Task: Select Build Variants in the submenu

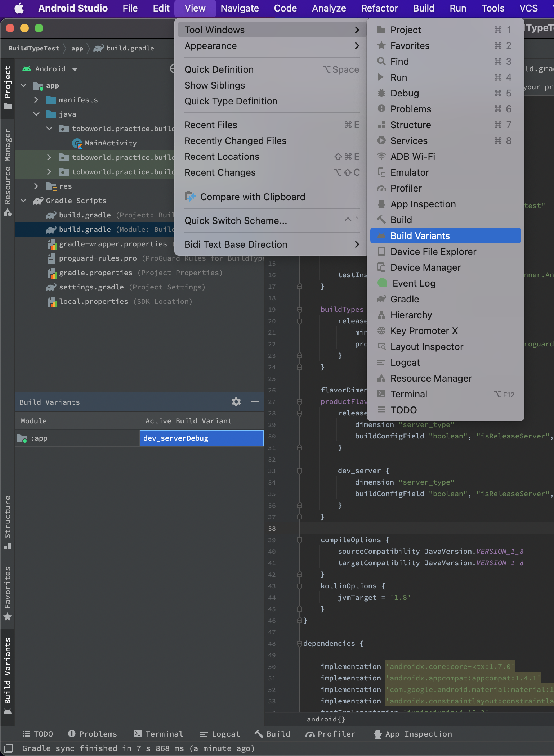Action: point(445,236)
